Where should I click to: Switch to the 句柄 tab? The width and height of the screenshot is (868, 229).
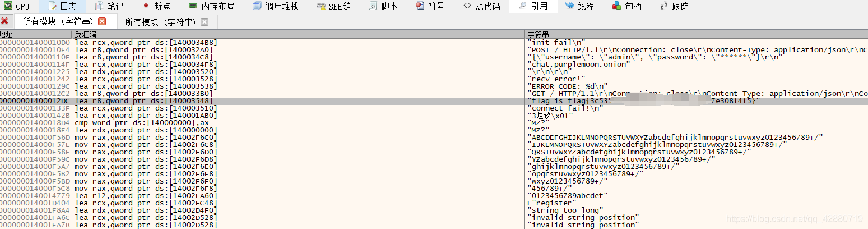[627, 7]
